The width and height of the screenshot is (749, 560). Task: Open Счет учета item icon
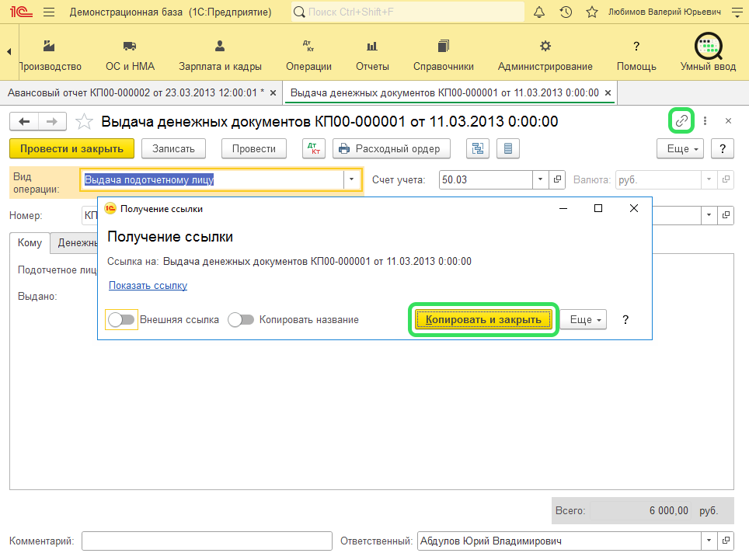[557, 179]
